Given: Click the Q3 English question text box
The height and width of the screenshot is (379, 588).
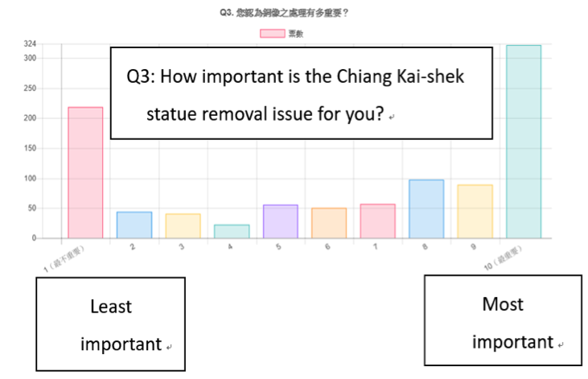Looking at the screenshot, I should click(x=302, y=93).
